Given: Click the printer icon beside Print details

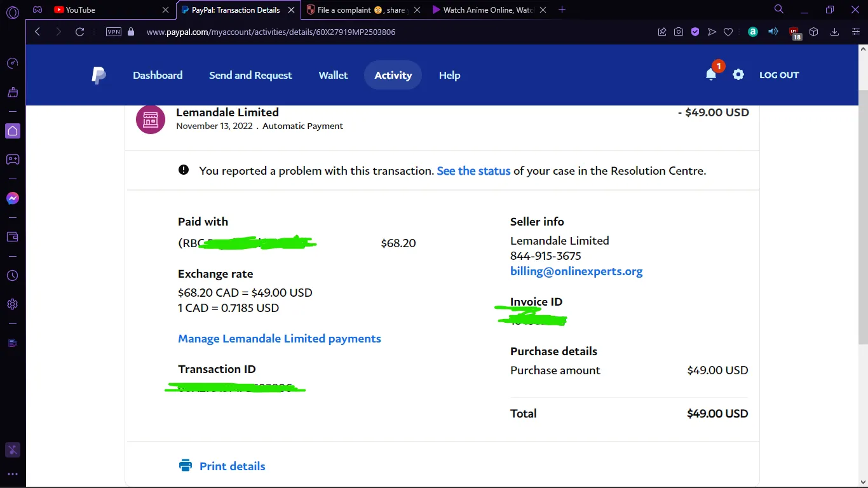Looking at the screenshot, I should pyautogui.click(x=186, y=466).
